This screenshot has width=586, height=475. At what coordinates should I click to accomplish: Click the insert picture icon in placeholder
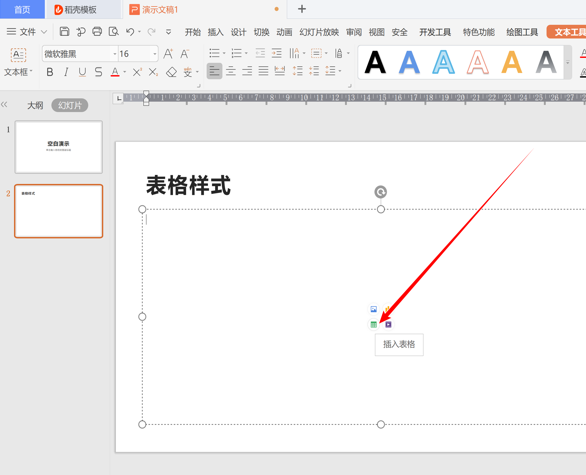(x=373, y=309)
